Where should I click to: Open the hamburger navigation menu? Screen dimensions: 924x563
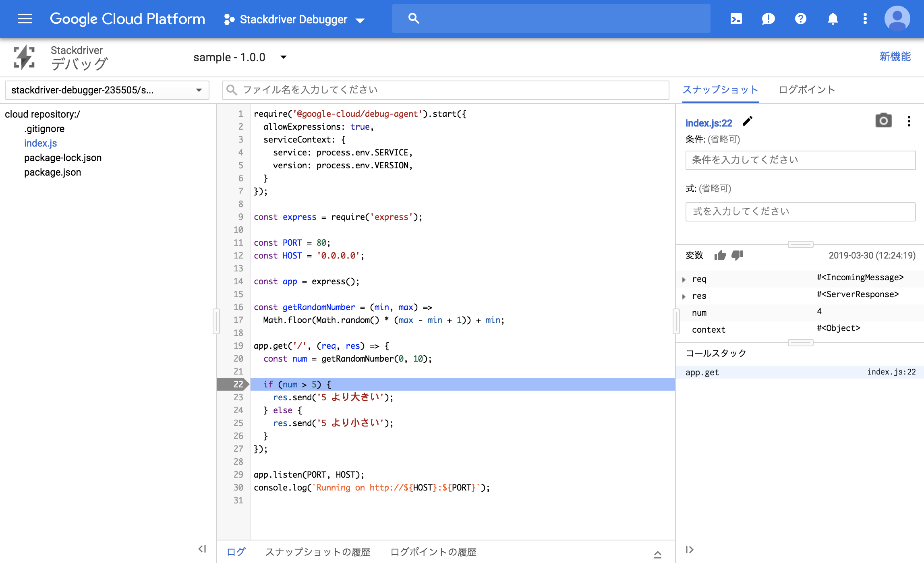pyautogui.click(x=25, y=19)
